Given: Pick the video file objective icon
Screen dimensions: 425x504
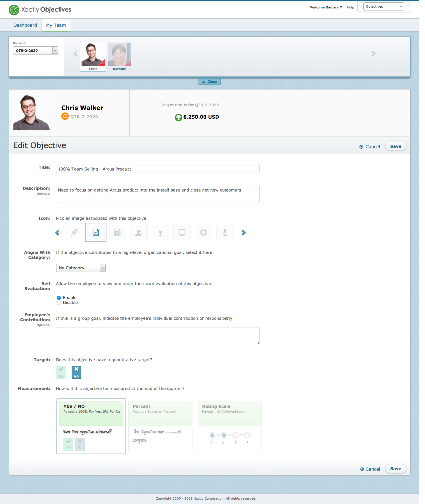Looking at the screenshot, I should (117, 232).
